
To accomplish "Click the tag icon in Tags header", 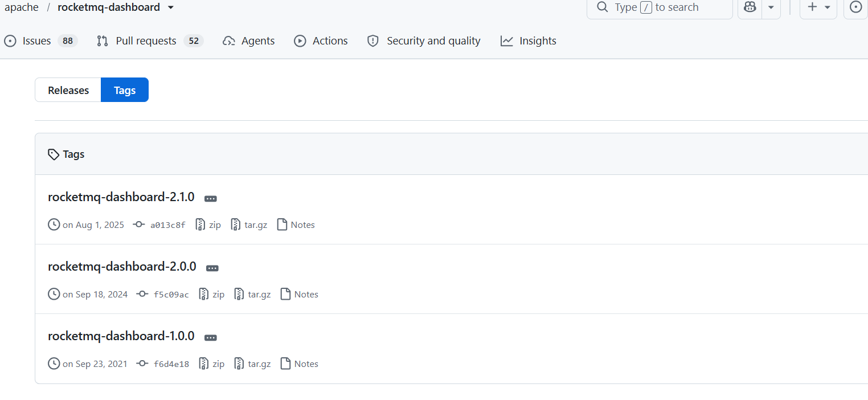I will click(54, 154).
